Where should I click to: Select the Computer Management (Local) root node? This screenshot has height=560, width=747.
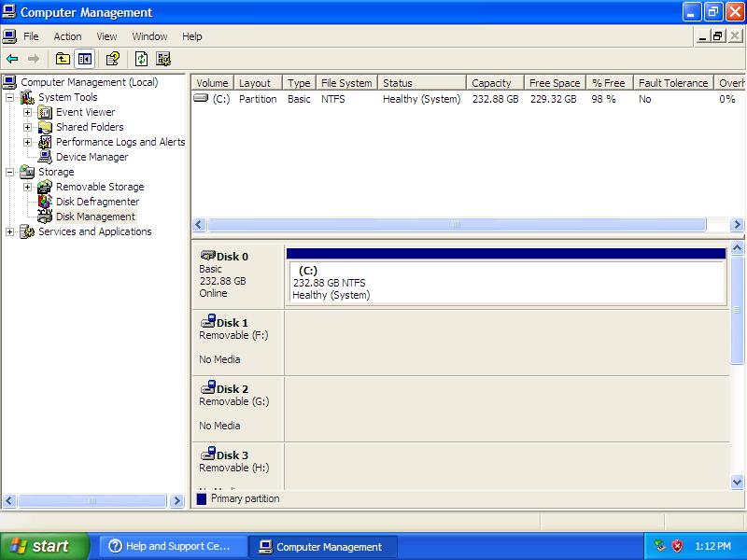89,82
